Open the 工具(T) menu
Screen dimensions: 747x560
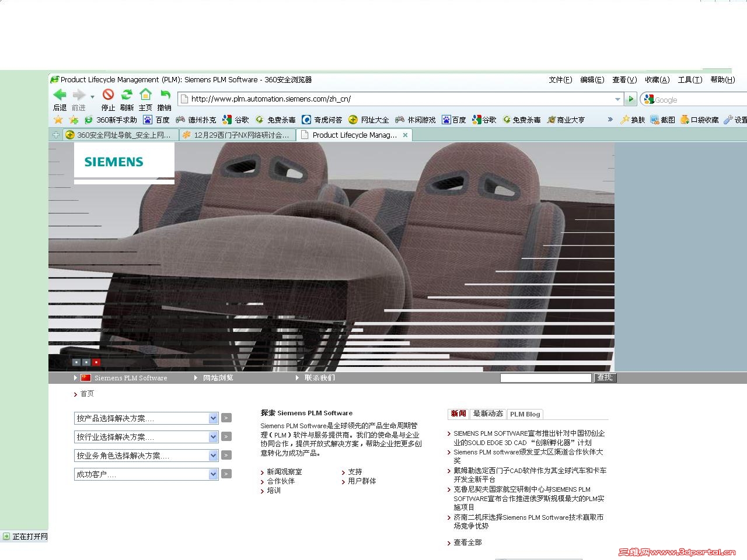tap(690, 80)
